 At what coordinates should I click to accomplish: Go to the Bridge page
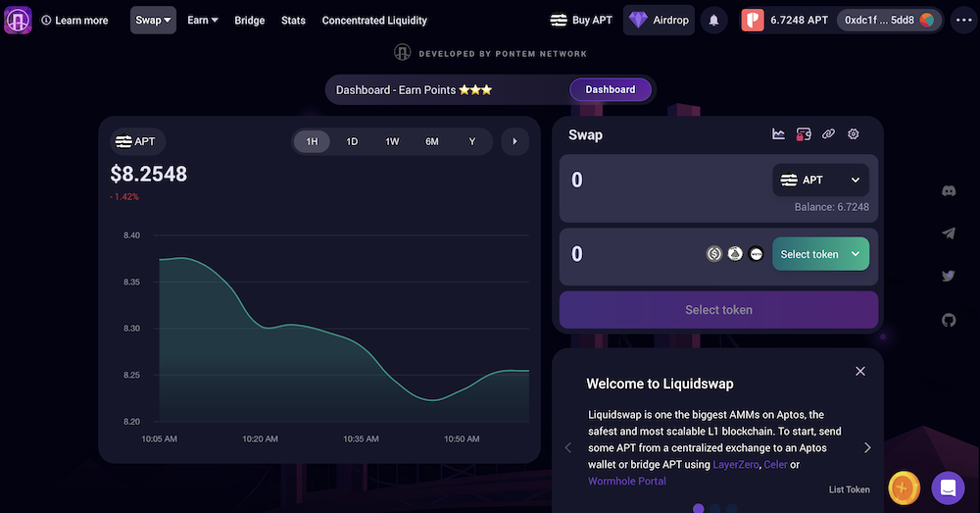(x=250, y=21)
